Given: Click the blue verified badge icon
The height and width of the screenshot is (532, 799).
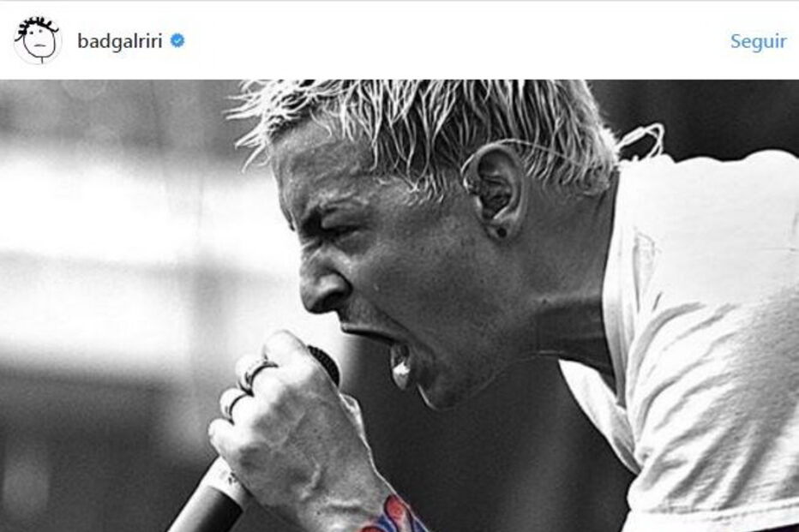Looking at the screenshot, I should (x=177, y=41).
